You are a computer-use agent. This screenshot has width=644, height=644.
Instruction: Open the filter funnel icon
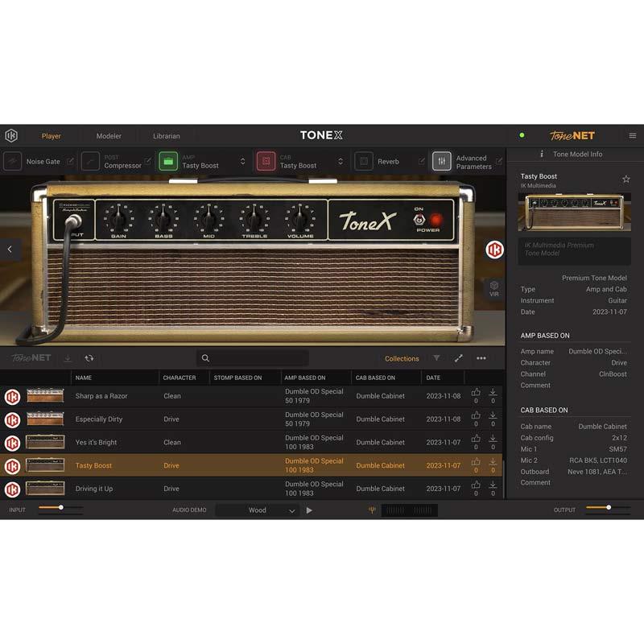pos(436,358)
